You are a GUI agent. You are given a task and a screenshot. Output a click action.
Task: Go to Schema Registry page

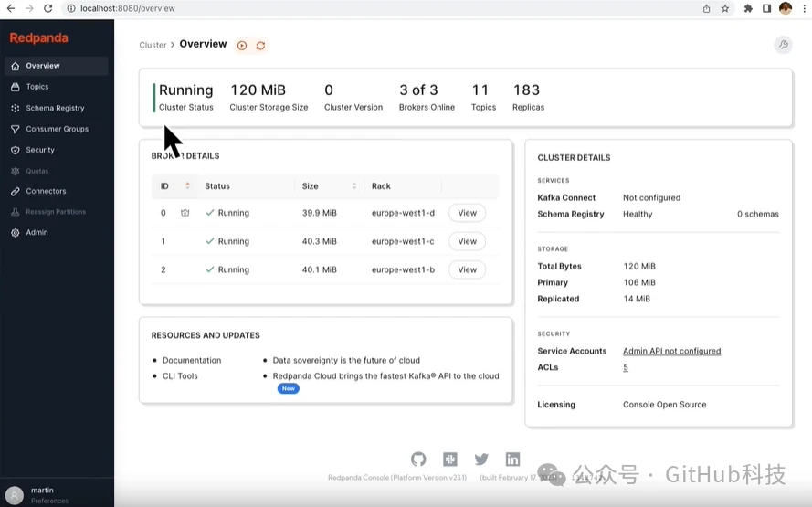55,108
